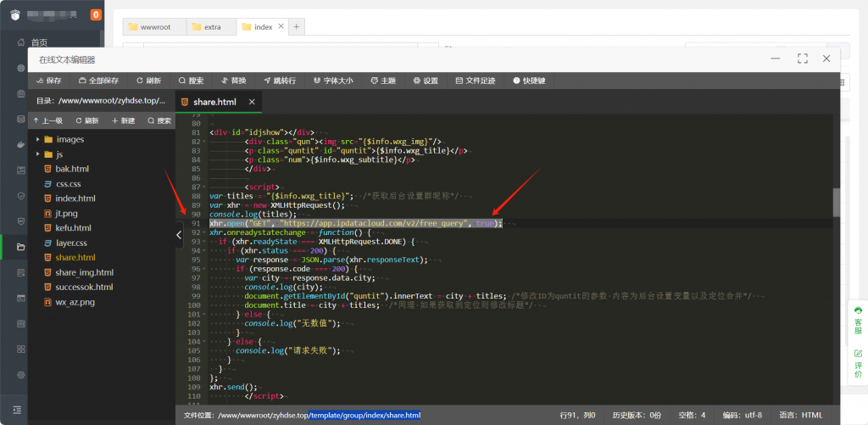Open File Footprint (文件足迹)
The height and width of the screenshot is (425, 868).
(x=476, y=81)
